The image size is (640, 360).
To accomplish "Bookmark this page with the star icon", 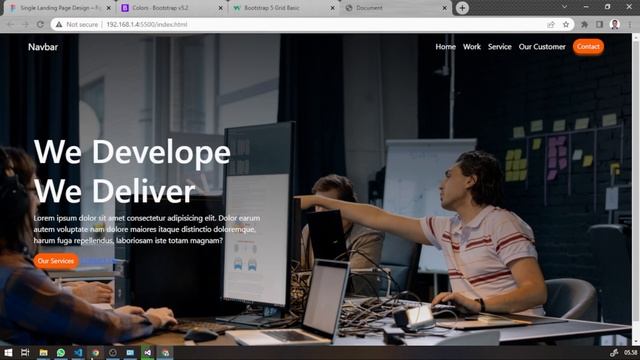I will coord(566,24).
